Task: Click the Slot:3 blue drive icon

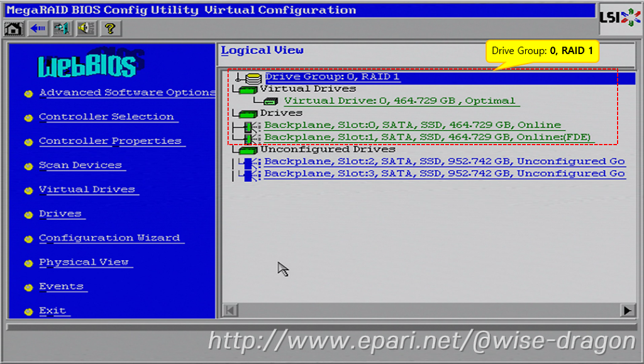Action: (x=250, y=175)
